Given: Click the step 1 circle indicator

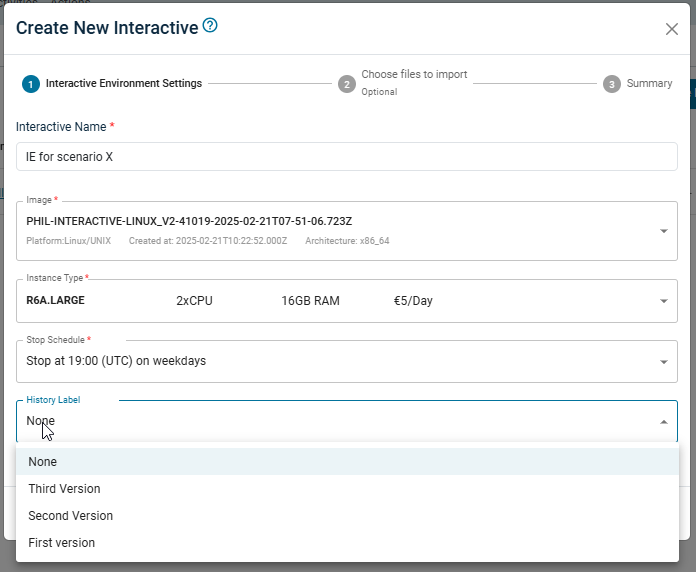Looking at the screenshot, I should pos(30,84).
